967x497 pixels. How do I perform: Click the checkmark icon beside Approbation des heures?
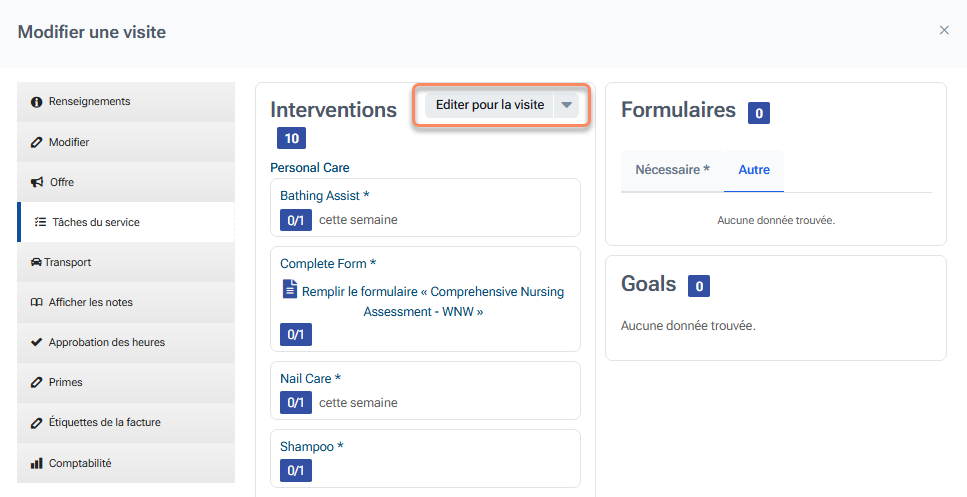click(x=37, y=343)
